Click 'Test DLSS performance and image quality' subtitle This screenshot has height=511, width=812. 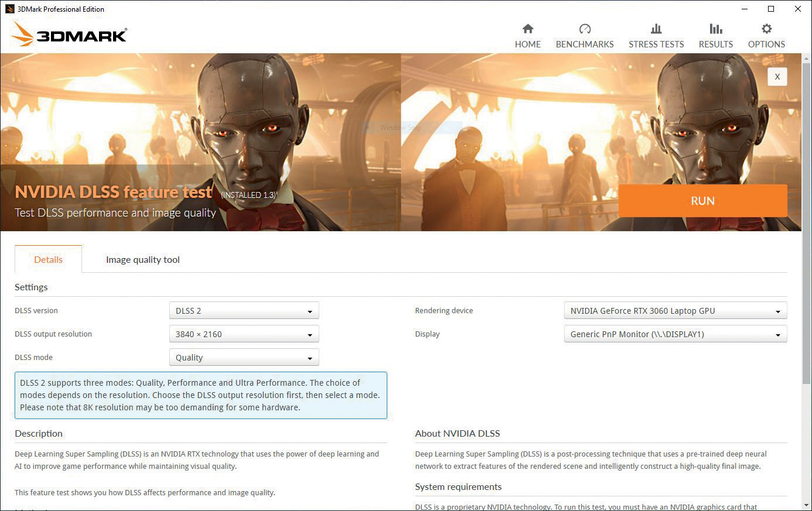tap(115, 212)
